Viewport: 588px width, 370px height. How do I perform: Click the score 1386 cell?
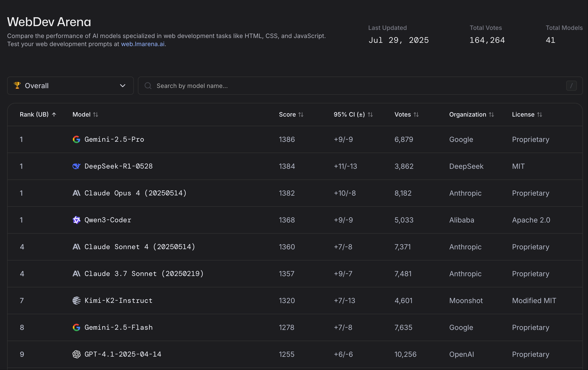coord(287,139)
